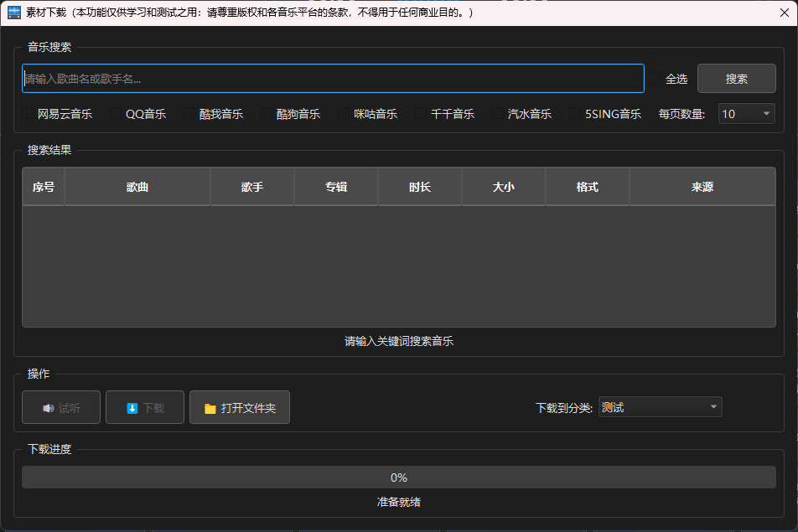Click the speaker icon on 试听 button
Viewport: 798px width, 532px height.
click(48, 408)
